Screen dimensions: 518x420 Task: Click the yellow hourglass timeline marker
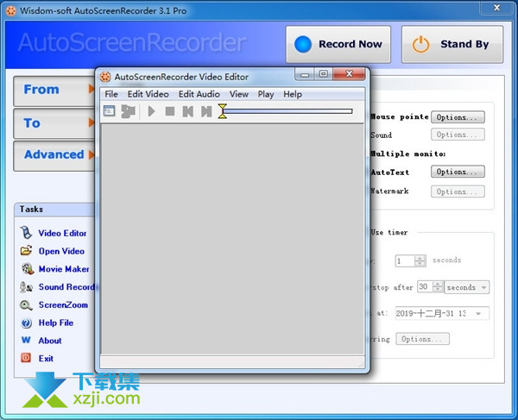(223, 111)
